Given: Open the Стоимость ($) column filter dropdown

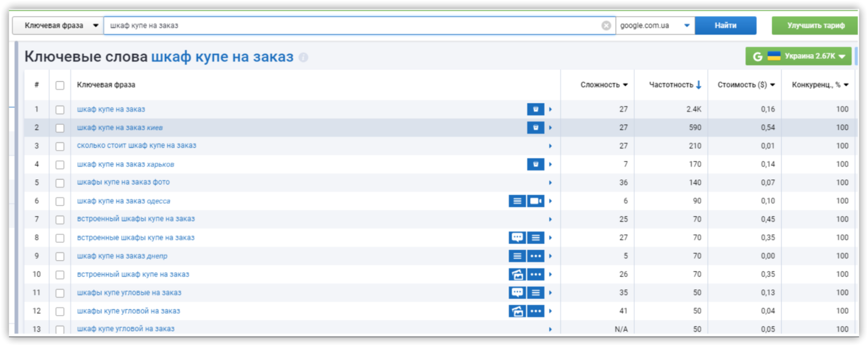Looking at the screenshot, I should (772, 85).
